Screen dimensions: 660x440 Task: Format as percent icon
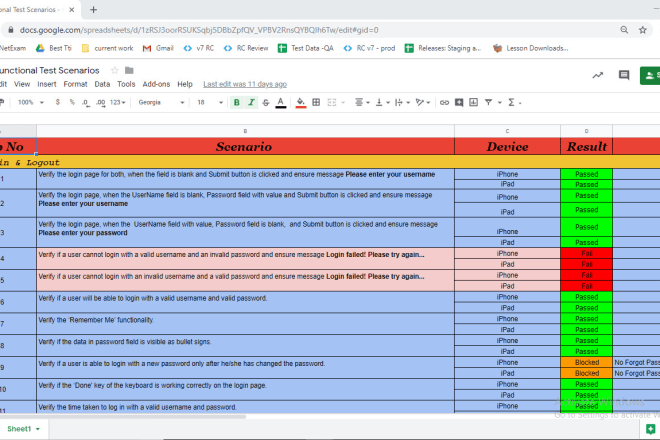click(x=72, y=102)
